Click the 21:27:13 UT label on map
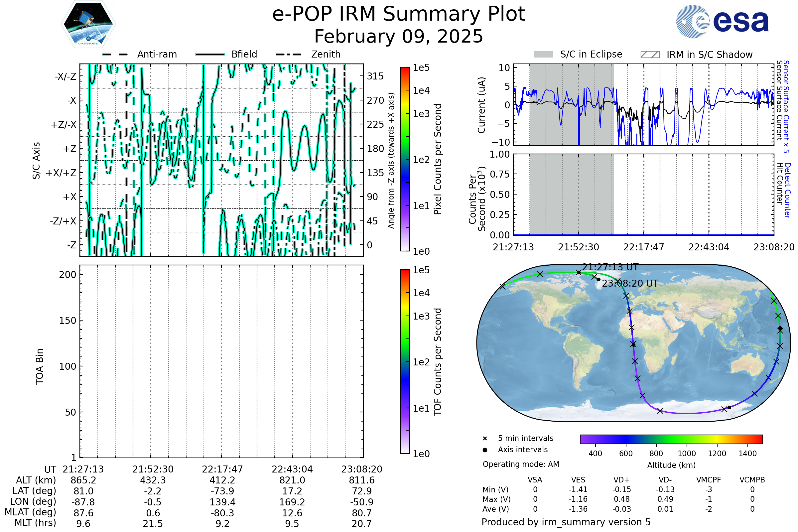 [610, 267]
